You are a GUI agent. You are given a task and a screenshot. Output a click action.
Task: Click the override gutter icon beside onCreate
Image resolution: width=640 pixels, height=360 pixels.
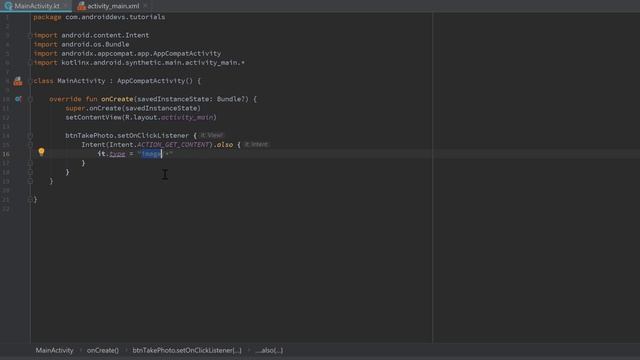(18, 99)
